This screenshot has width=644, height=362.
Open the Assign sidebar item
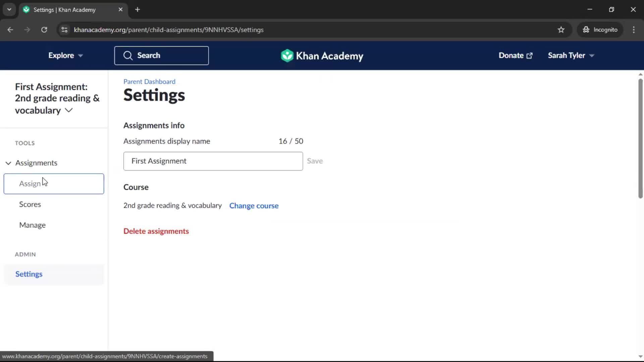[54, 184]
